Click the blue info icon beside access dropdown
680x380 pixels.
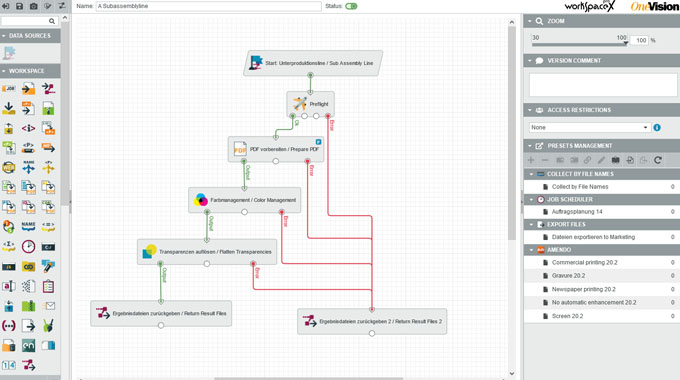[x=657, y=128]
